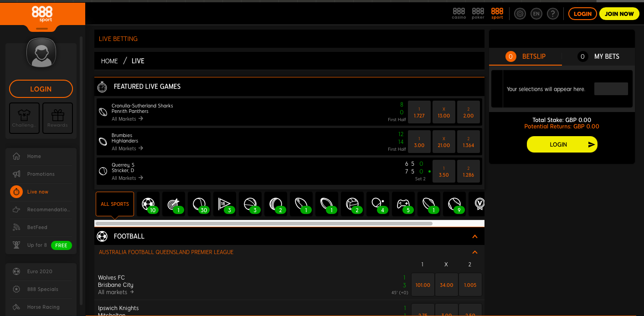Collapse the Football section chevron
The height and width of the screenshot is (316, 644).
pos(475,236)
